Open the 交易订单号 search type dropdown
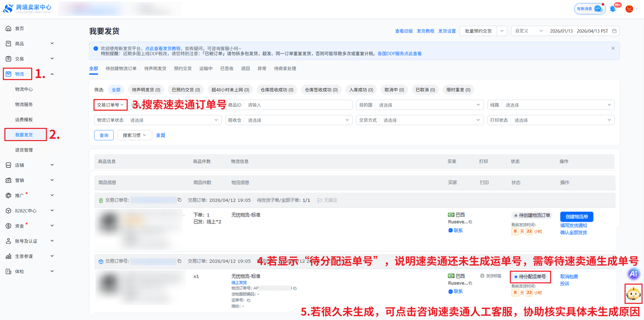The height and width of the screenshot is (320, 644). [110, 105]
